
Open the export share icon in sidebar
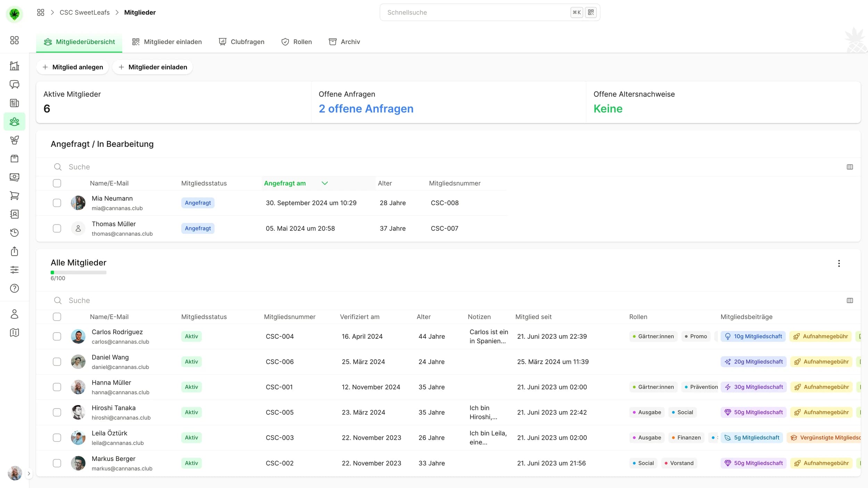pos(14,251)
